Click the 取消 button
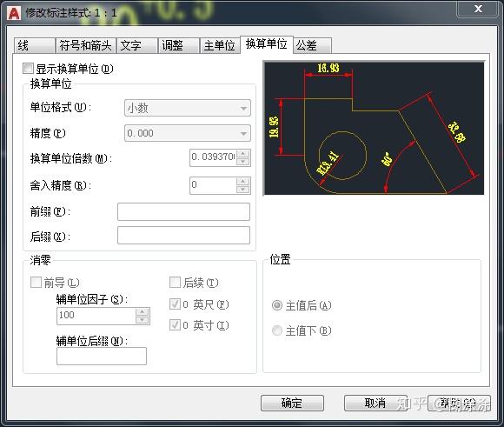This screenshot has height=427, width=504. (x=375, y=404)
